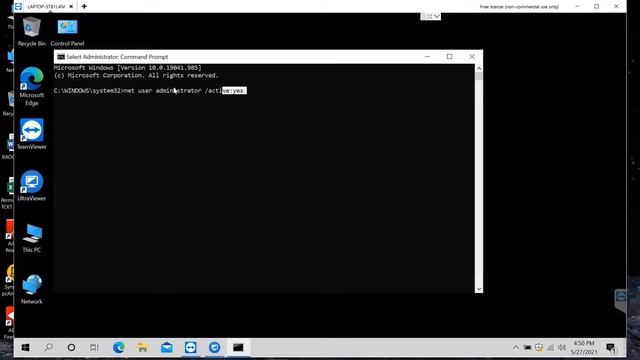Show hidden system tray icons
This screenshot has width=640, height=360.
(x=516, y=347)
